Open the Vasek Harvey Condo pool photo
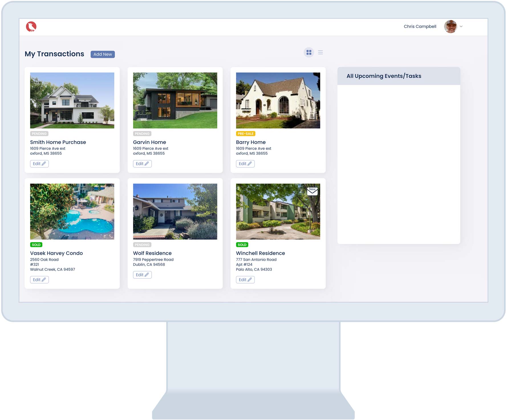Viewport: 507px width, 420px height. pos(72,211)
